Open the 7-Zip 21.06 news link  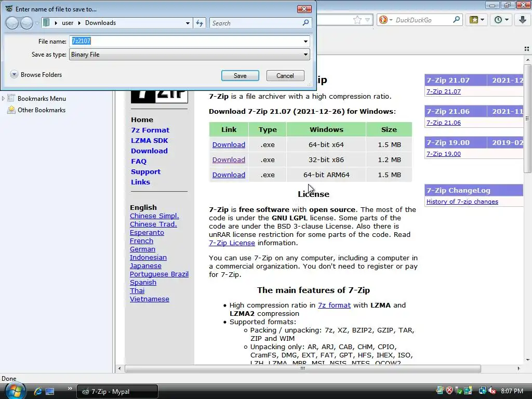click(x=444, y=123)
